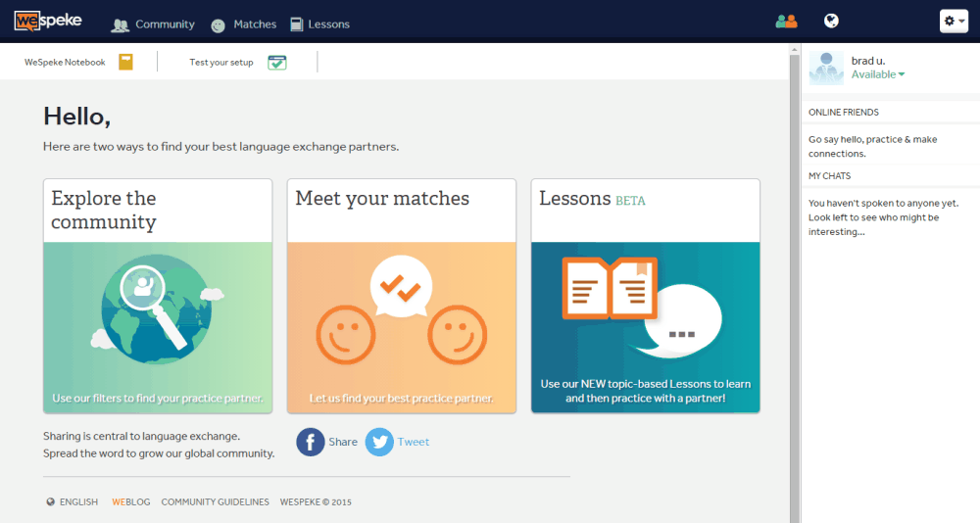Open WeSpeke Notebook link
Viewport: 980px width, 523px height.
[x=65, y=62]
